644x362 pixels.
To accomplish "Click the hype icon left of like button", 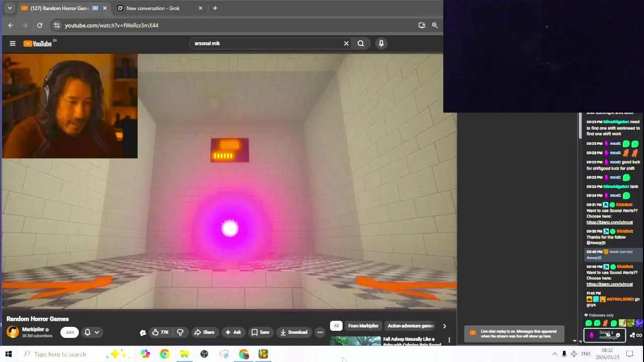I will click(x=143, y=332).
